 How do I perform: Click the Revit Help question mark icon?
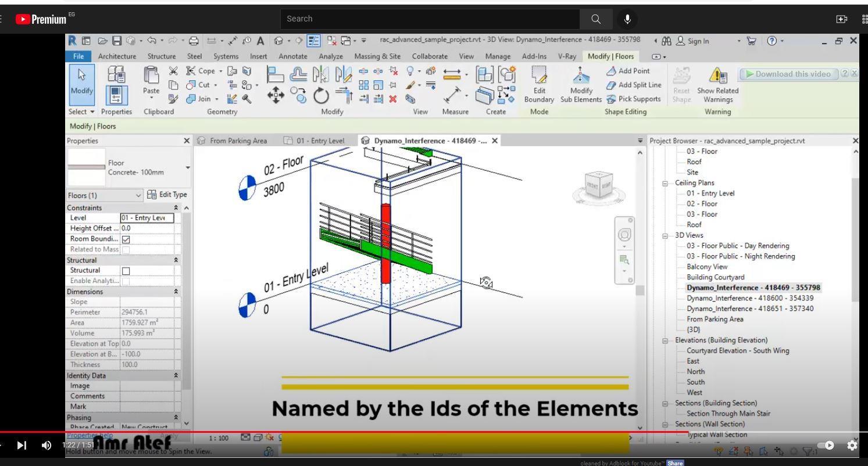pos(772,41)
